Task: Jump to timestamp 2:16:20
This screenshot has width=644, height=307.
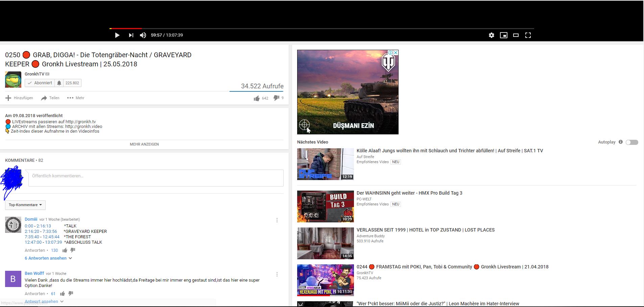Action: click(x=32, y=232)
